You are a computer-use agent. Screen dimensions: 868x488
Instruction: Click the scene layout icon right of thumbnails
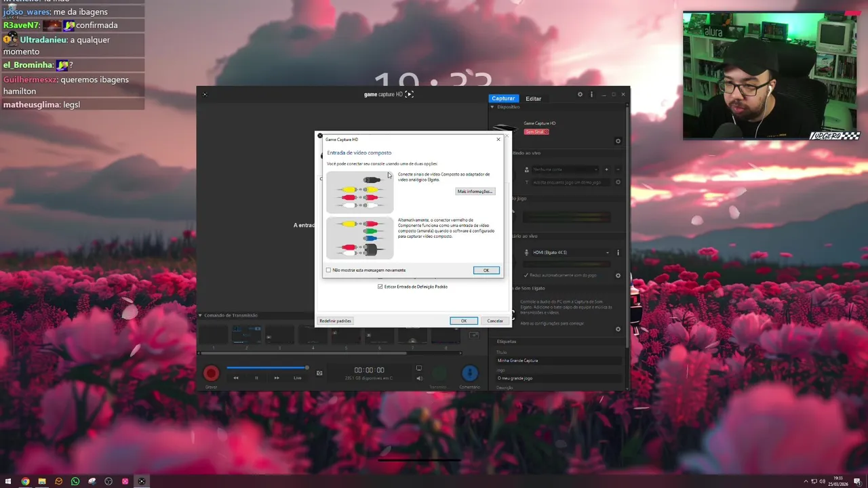pos(474,335)
